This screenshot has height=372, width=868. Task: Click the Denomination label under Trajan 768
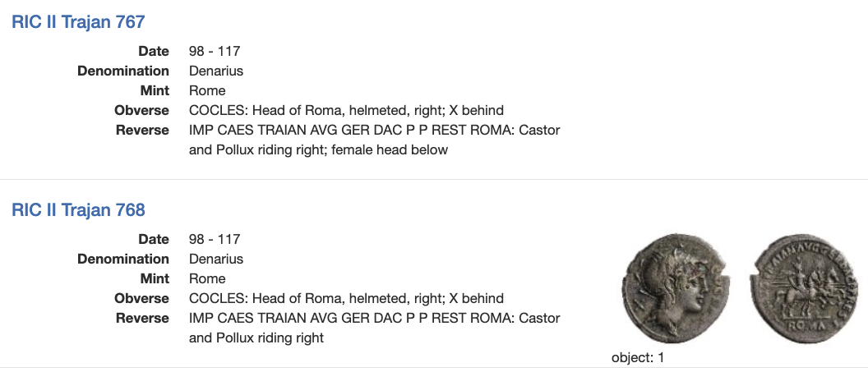[x=123, y=259]
